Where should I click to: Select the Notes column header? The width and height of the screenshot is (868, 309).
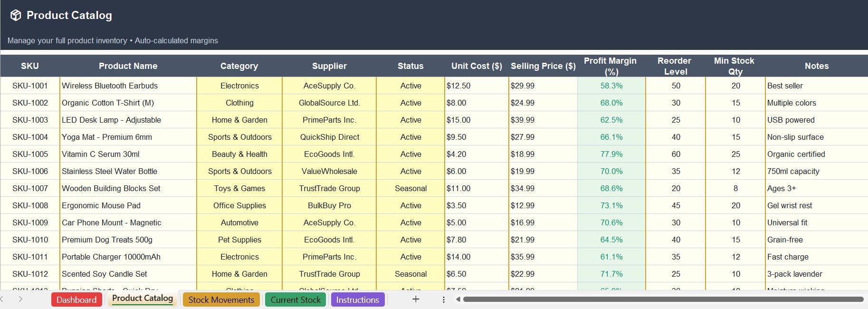(816, 66)
